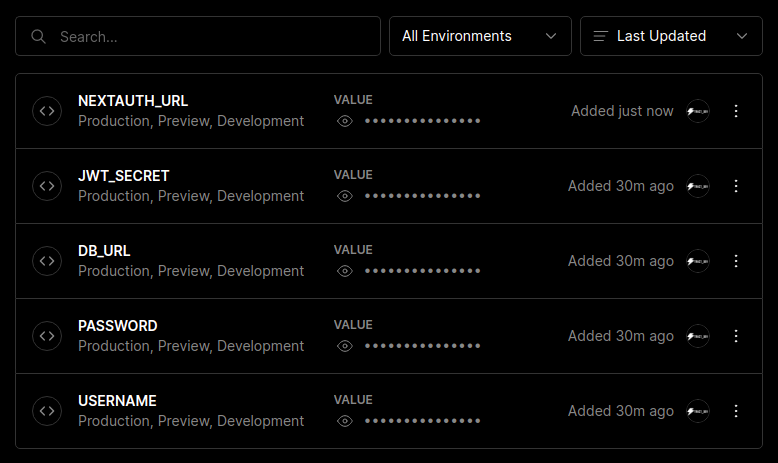The height and width of the screenshot is (463, 778).
Task: Click the masked value dots of DB_URL
Action: [x=422, y=271]
